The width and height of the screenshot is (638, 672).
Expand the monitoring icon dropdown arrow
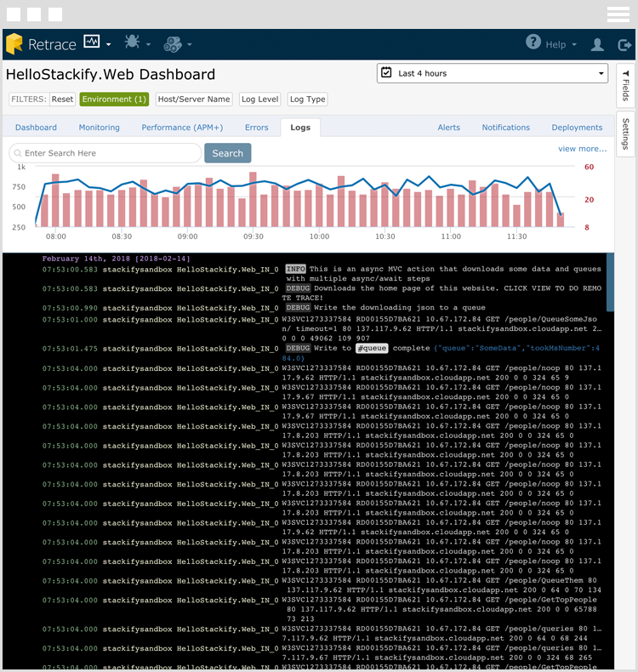tap(108, 44)
